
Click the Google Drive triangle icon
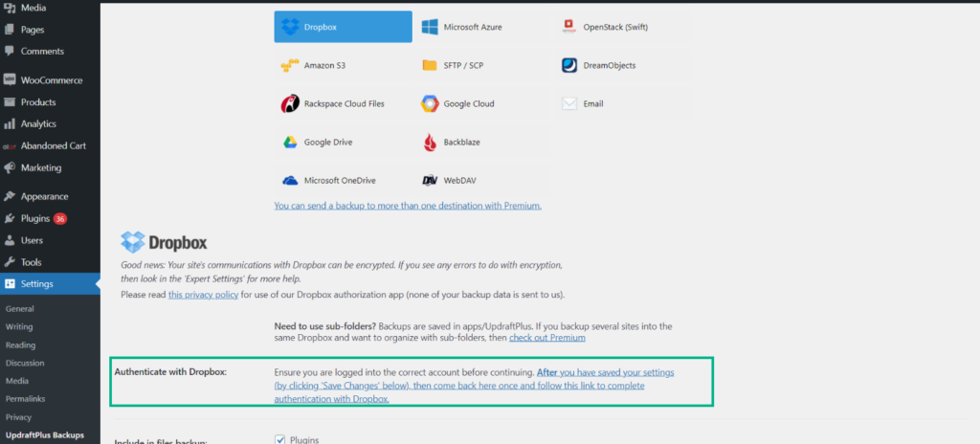point(289,142)
